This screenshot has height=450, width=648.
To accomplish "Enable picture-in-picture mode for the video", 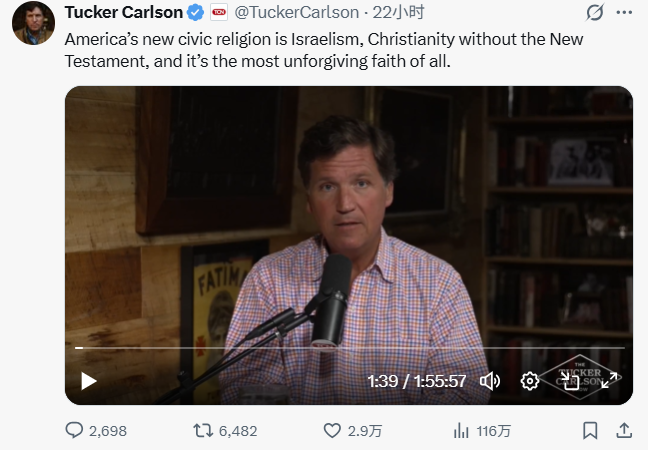I will click(571, 380).
